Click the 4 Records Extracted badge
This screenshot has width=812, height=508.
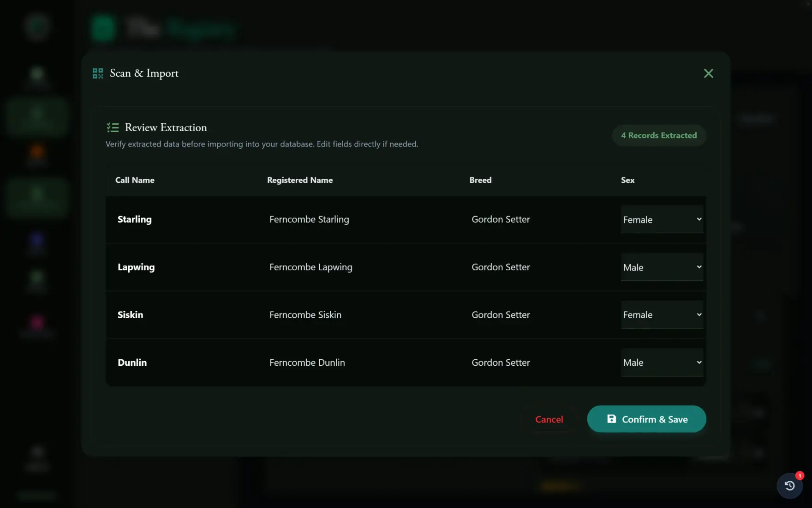(x=659, y=135)
